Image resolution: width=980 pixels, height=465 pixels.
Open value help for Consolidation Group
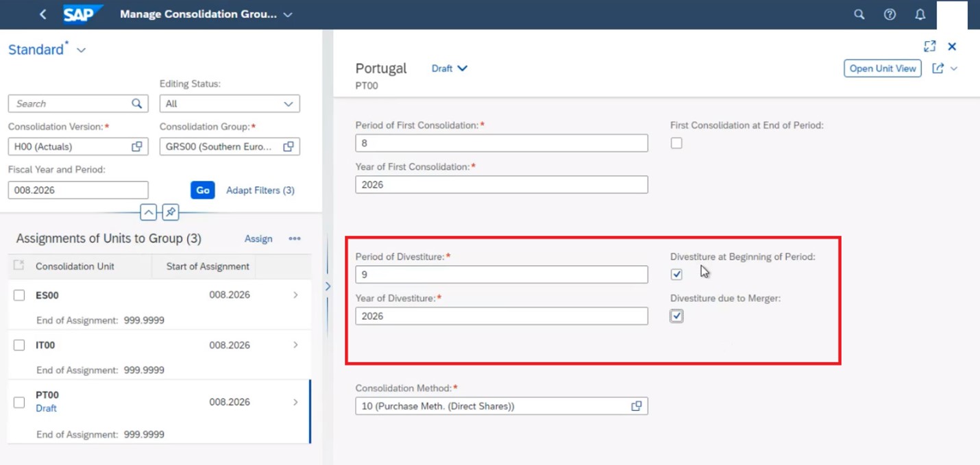[x=289, y=147]
